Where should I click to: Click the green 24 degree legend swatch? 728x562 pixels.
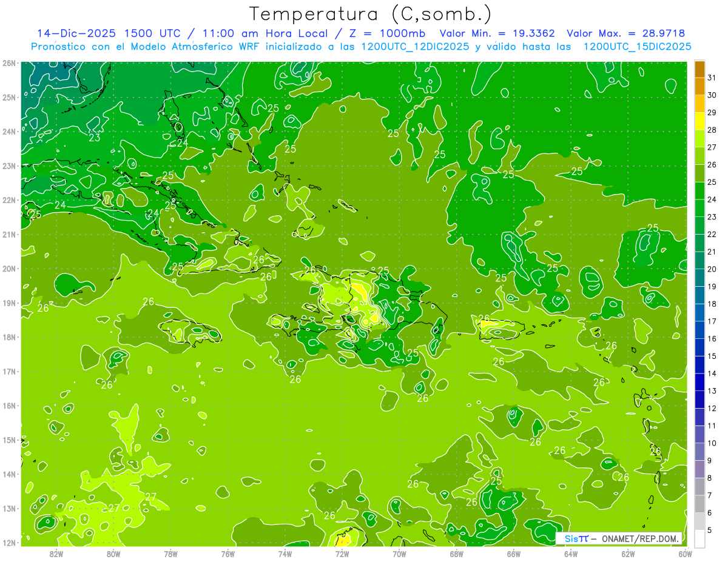click(699, 191)
